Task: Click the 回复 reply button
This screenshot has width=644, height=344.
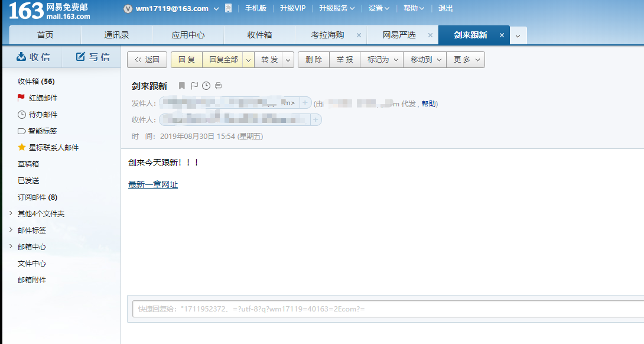Action: (187, 60)
